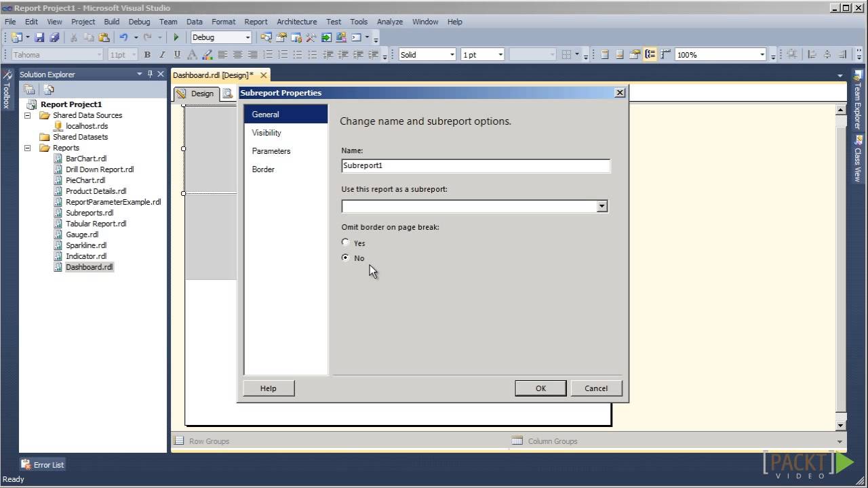Open the Report menu
This screenshot has height=488, width=868.
pos(256,22)
